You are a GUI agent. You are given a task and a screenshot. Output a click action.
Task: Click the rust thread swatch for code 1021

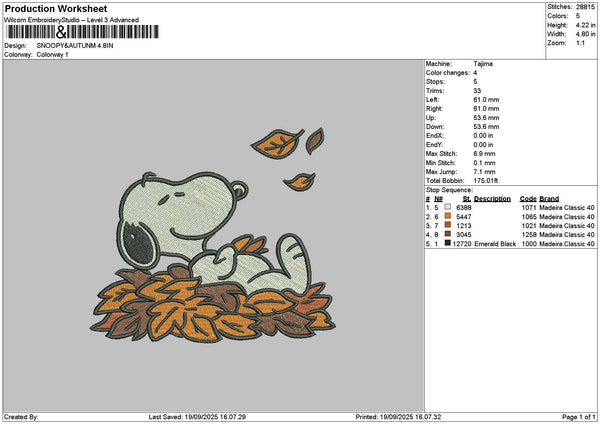448,225
